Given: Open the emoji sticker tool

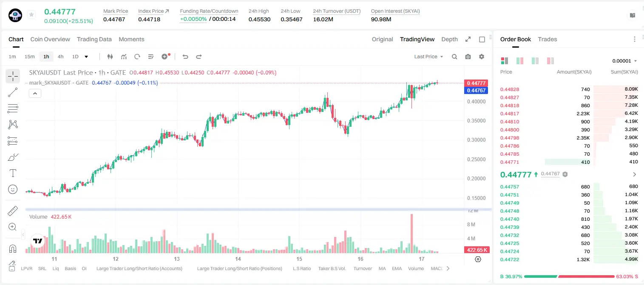Looking at the screenshot, I should (13, 189).
